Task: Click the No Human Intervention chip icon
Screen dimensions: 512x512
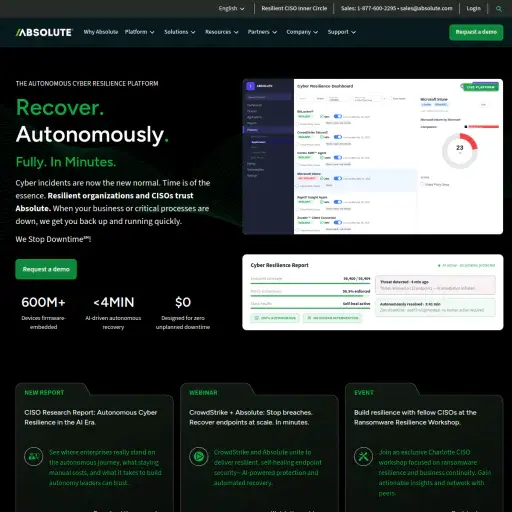Action: 309,318
